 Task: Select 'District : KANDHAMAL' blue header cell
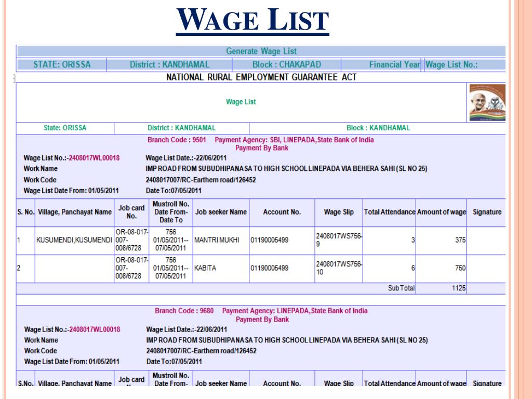[x=170, y=64]
